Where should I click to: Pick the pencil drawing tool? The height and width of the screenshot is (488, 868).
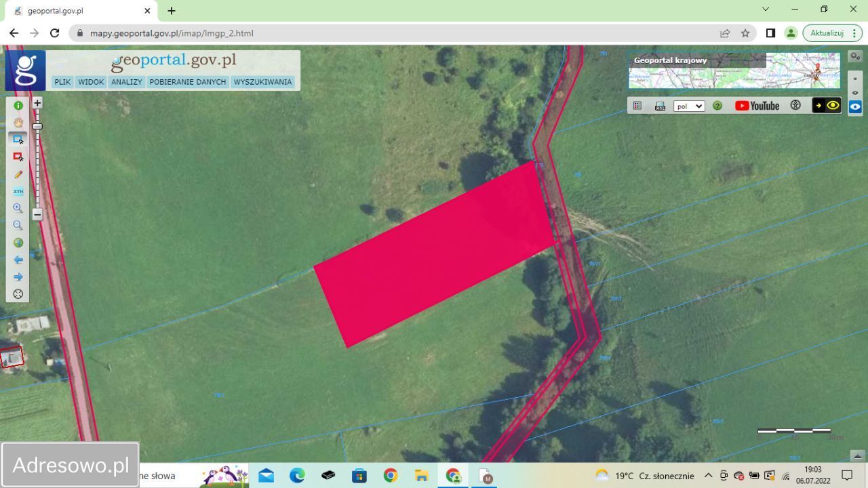18,174
